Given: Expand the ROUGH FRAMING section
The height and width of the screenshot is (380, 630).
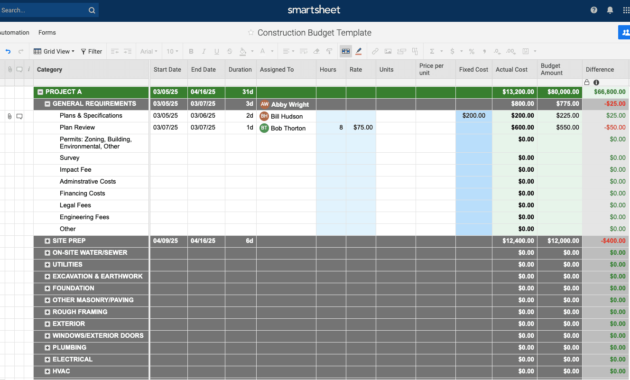Looking at the screenshot, I should pos(47,312).
